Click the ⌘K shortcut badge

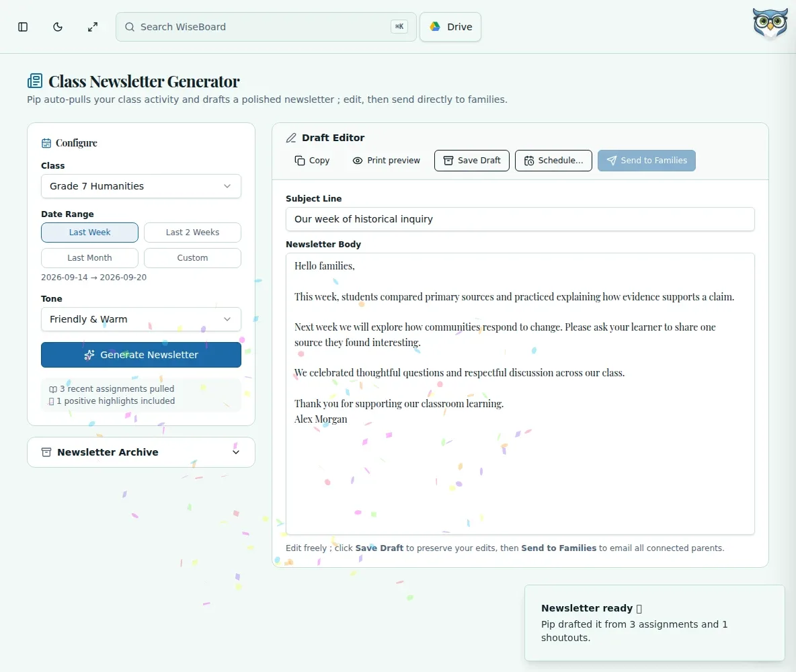coord(399,27)
